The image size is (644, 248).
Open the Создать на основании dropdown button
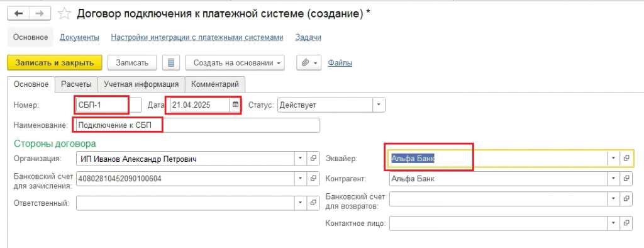pyautogui.click(x=235, y=63)
